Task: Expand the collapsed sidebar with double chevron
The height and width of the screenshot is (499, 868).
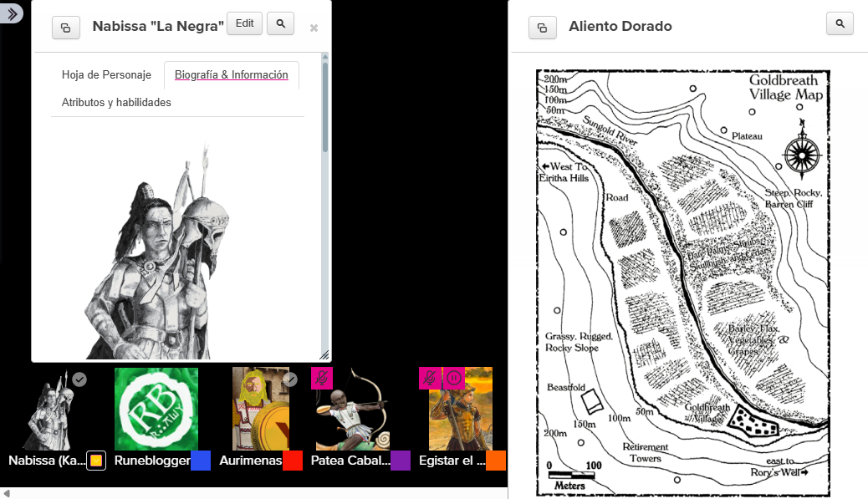Action: (x=12, y=13)
